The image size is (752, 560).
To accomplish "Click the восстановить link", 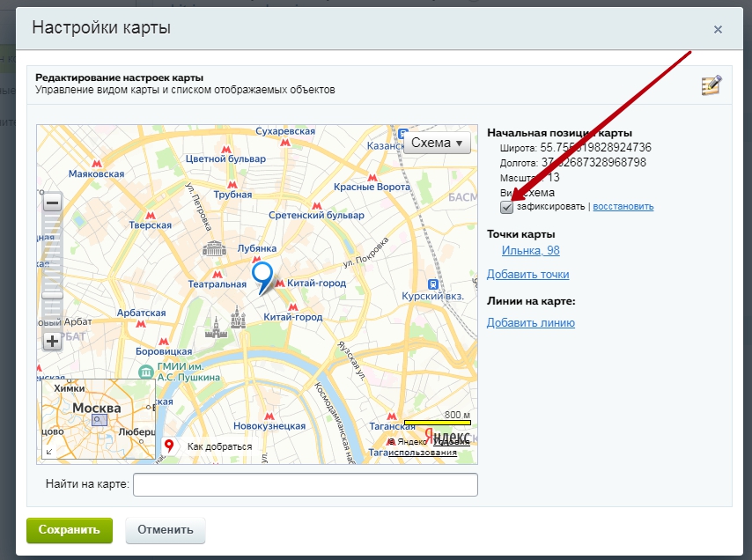I will (x=623, y=207).
